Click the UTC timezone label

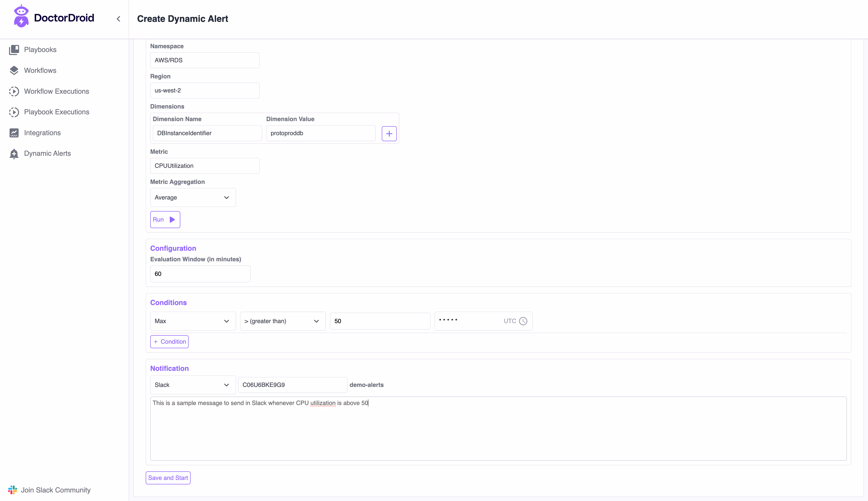coord(510,321)
